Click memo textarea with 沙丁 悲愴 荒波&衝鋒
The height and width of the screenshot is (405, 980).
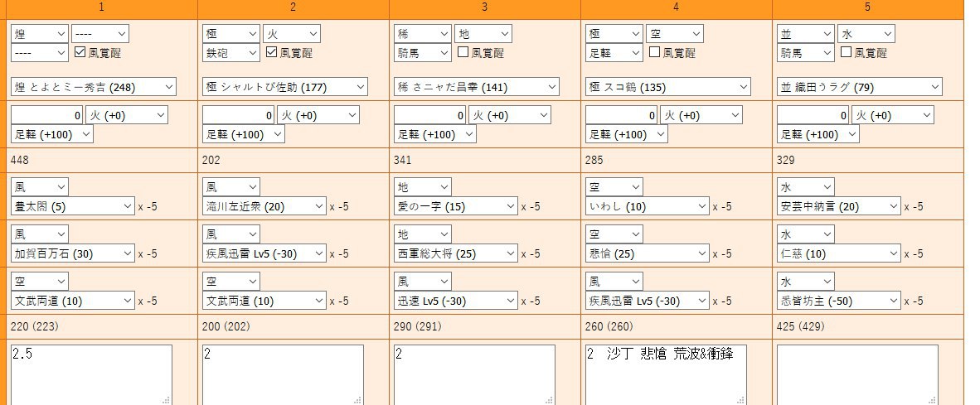666,374
